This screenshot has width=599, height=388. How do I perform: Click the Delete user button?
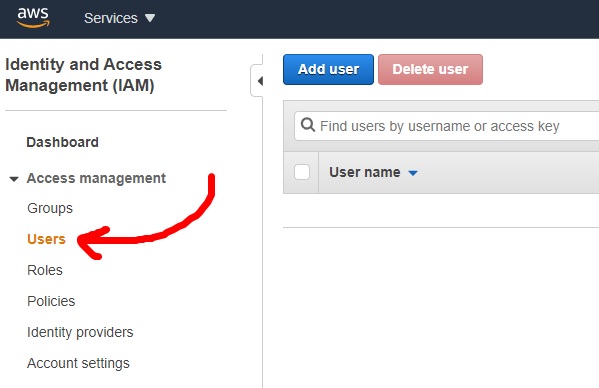430,69
